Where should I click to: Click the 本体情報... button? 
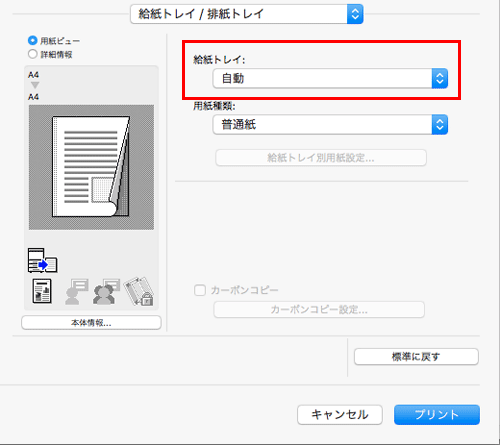[x=91, y=323]
